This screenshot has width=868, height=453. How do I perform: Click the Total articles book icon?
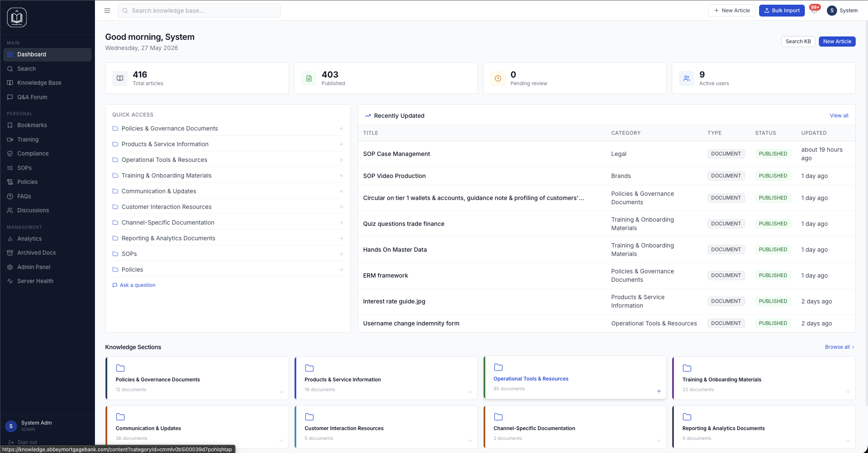pos(120,78)
